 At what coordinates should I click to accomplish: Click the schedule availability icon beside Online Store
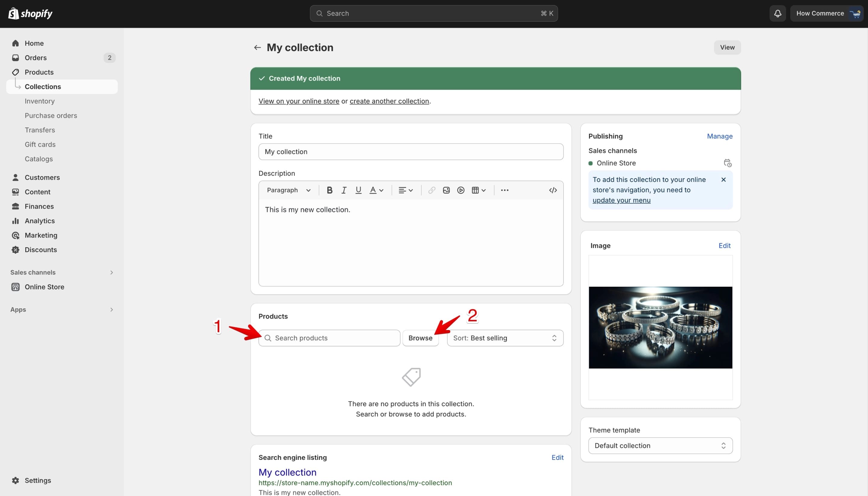727,163
